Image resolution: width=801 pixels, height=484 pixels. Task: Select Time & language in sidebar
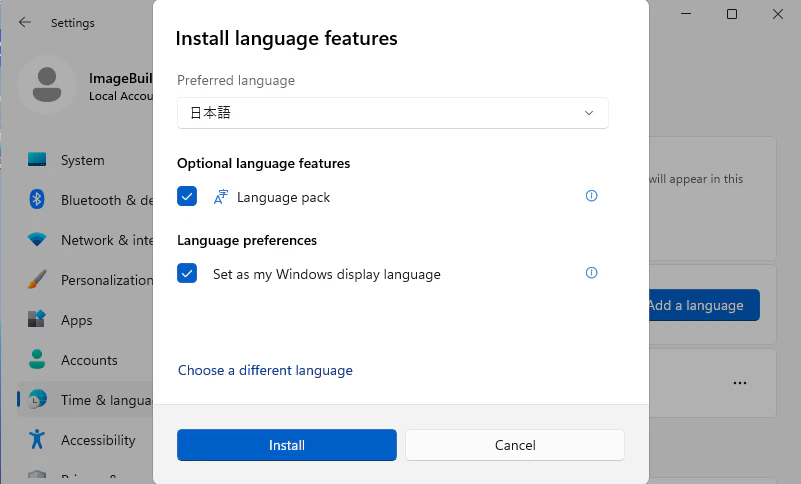85,400
